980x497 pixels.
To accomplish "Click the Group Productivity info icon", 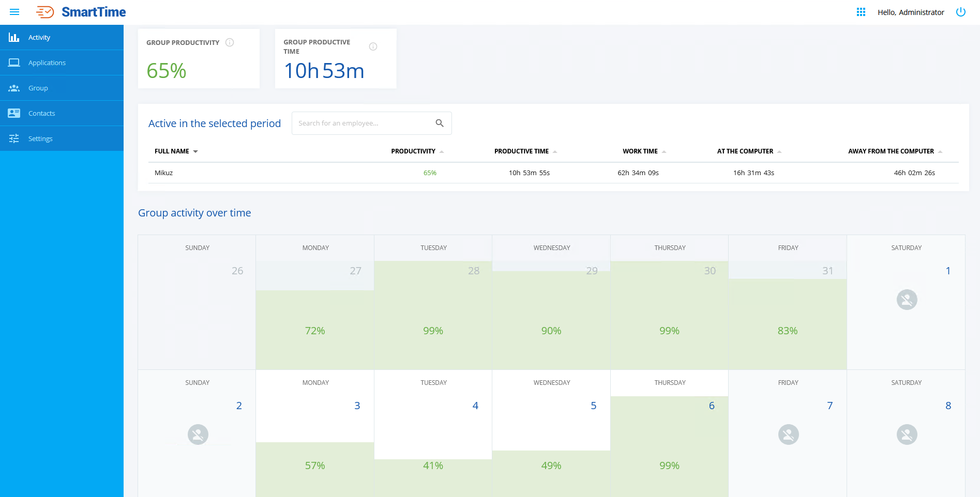I will click(x=230, y=42).
